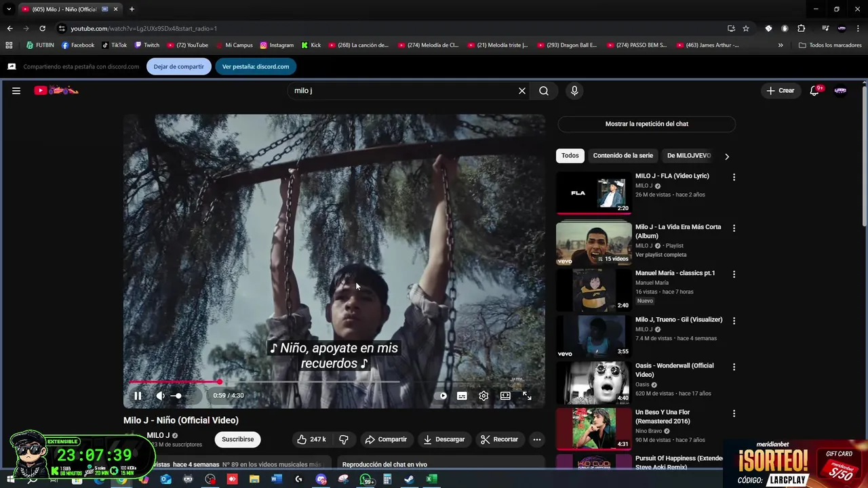Enter fullscreen video mode
868x488 pixels.
click(x=527, y=396)
